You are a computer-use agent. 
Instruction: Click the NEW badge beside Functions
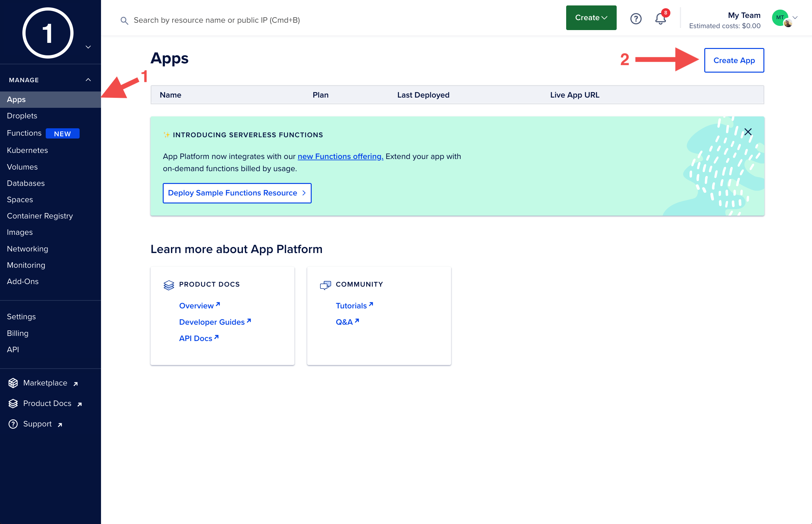tap(63, 133)
